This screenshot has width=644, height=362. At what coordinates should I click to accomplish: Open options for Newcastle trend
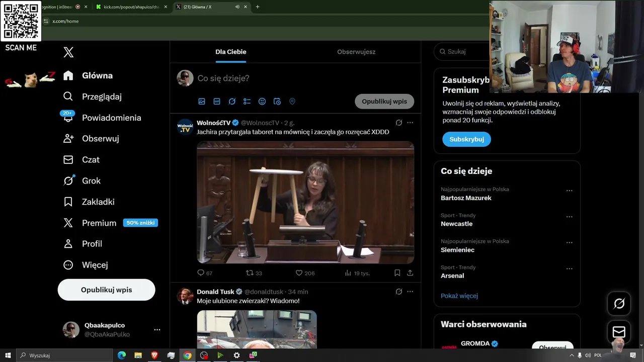pyautogui.click(x=570, y=217)
